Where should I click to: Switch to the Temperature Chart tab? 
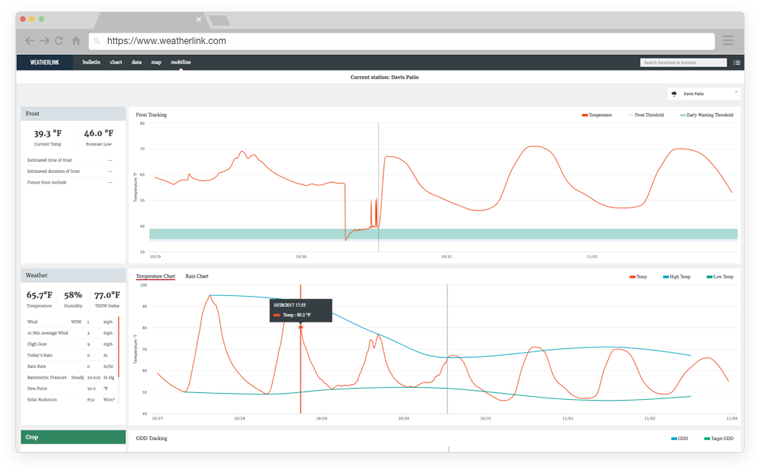click(156, 276)
